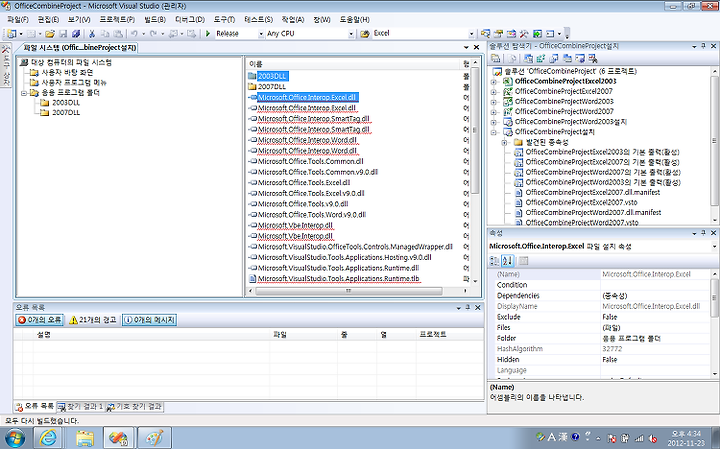The width and height of the screenshot is (720, 449).
Task: Select OfficeCombineProjectExcel2007.vsto in Solution Explorer
Action: (x=581, y=202)
